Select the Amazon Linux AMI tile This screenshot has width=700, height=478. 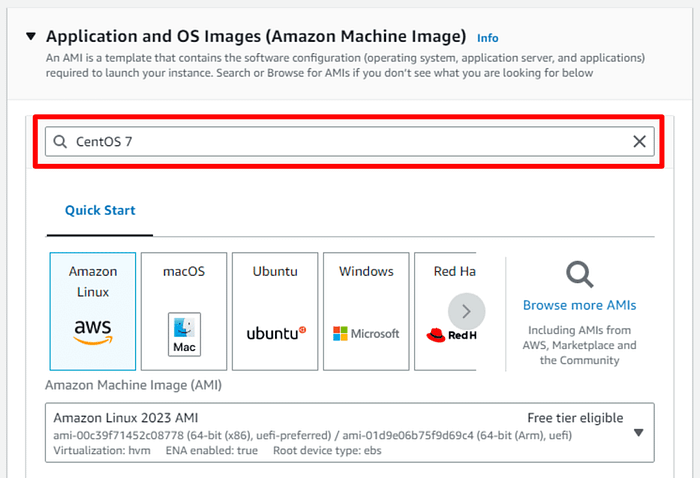93,311
